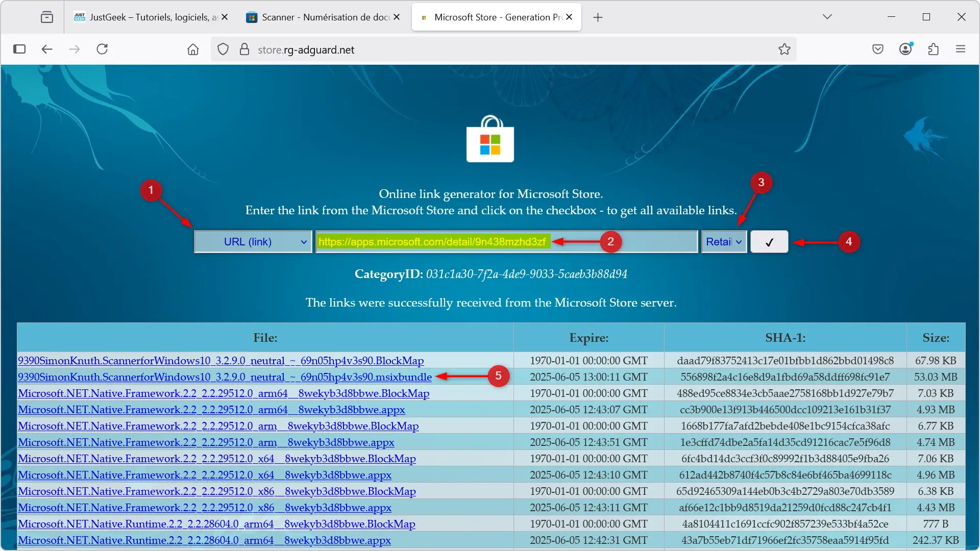Close the JustGeek tab

point(225,17)
